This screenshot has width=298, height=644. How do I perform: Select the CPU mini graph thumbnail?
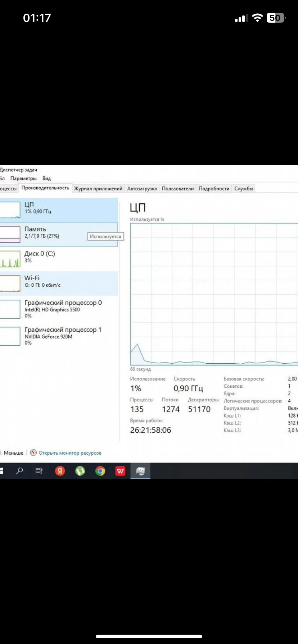10,210
